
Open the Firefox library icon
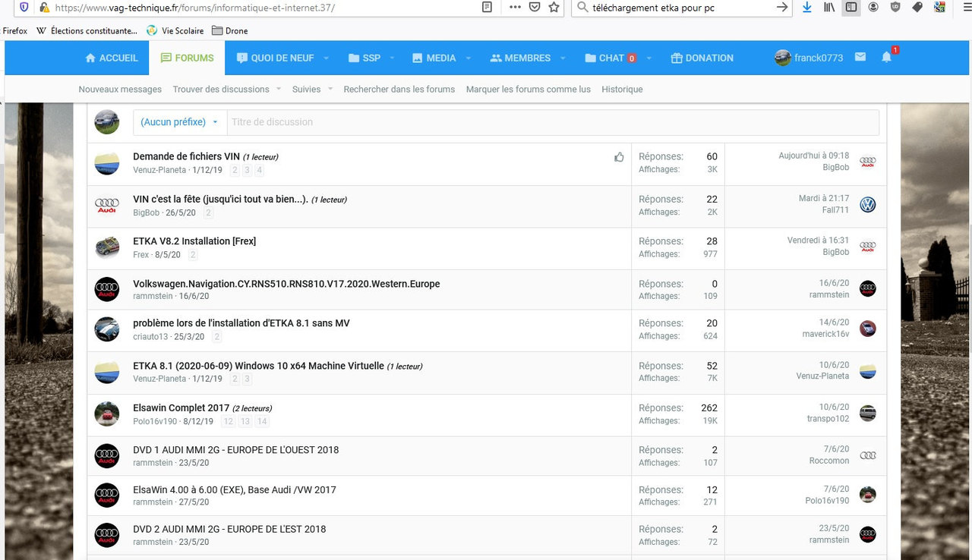coord(829,7)
